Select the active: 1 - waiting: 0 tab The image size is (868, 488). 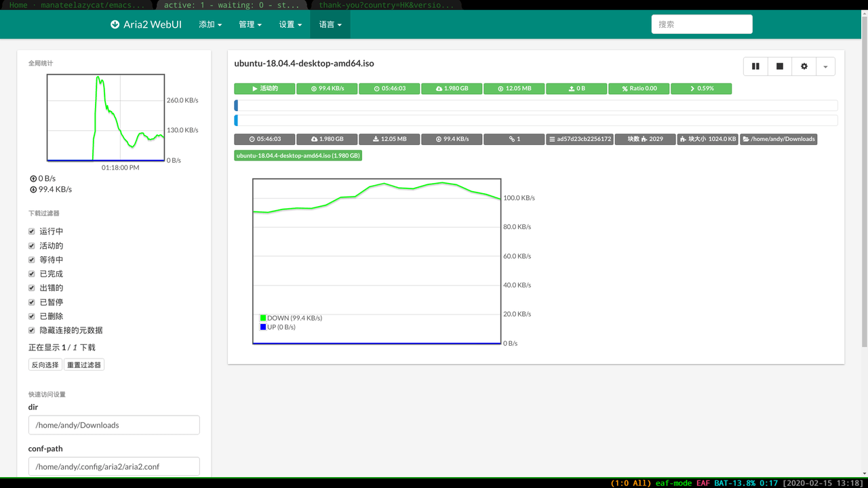pos(231,5)
